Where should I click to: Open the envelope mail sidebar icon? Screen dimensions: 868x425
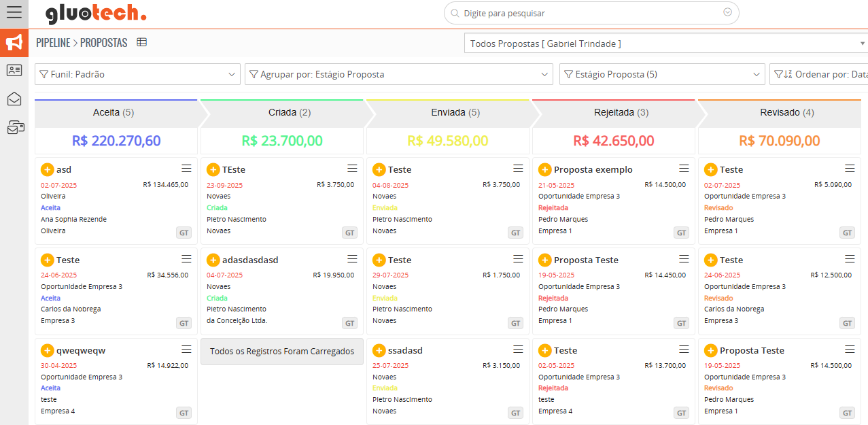14,99
